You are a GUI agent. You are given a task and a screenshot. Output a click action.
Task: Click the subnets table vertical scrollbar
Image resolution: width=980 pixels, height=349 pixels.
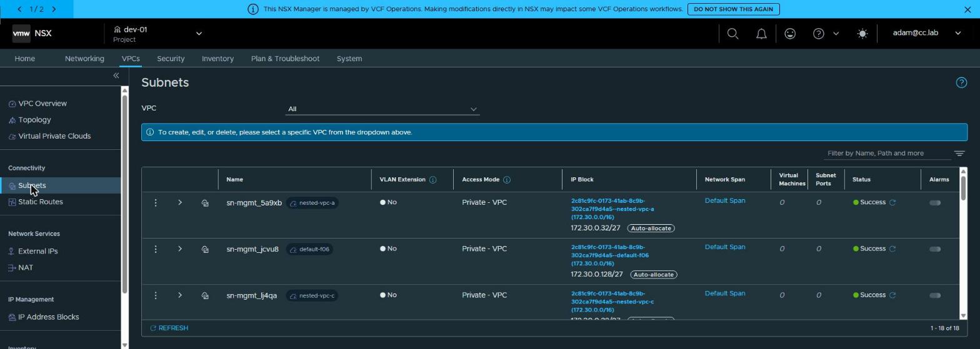point(963,187)
